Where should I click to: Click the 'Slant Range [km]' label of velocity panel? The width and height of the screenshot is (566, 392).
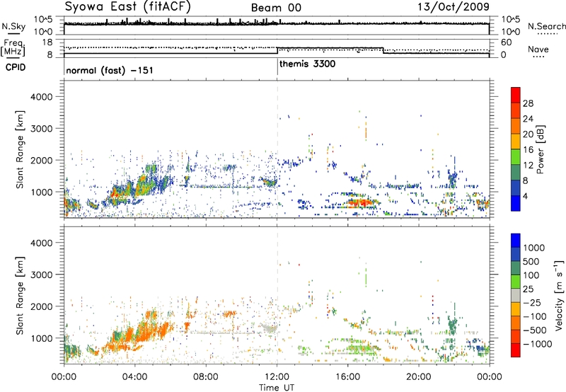point(20,296)
